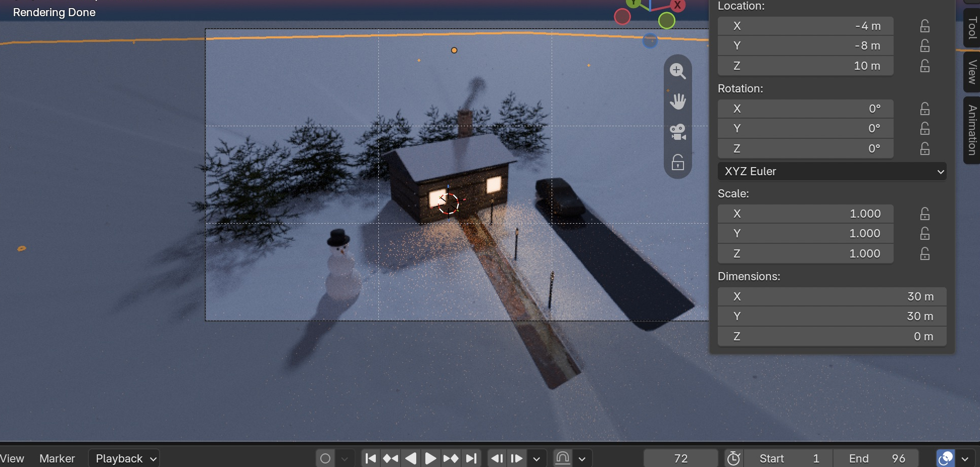980x467 pixels.
Task: Toggle camera view with the camera icon
Action: point(677,132)
